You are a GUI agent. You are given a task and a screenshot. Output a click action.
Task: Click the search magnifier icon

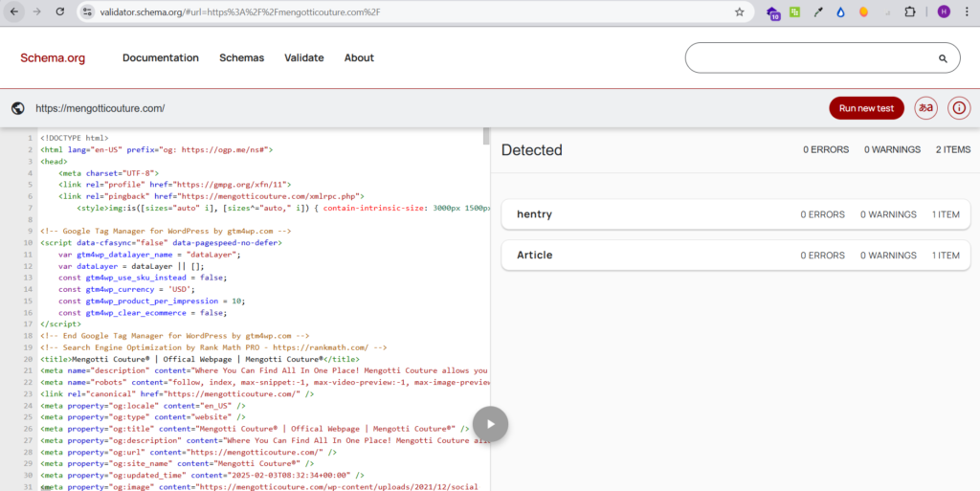943,58
